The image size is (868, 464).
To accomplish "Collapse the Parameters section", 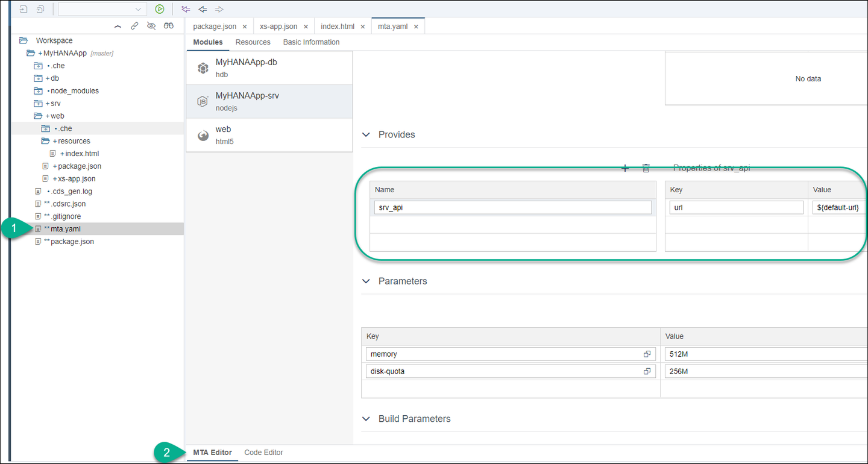I will (366, 281).
